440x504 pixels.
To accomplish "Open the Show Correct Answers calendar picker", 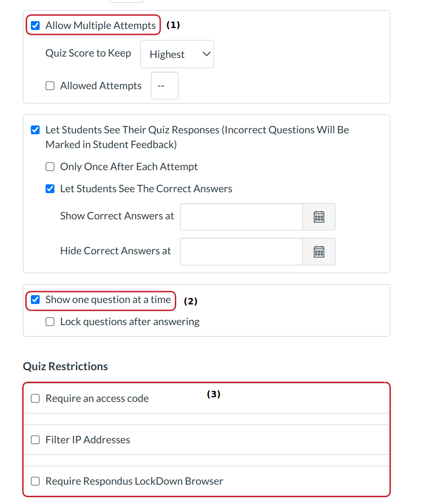I will [x=318, y=217].
